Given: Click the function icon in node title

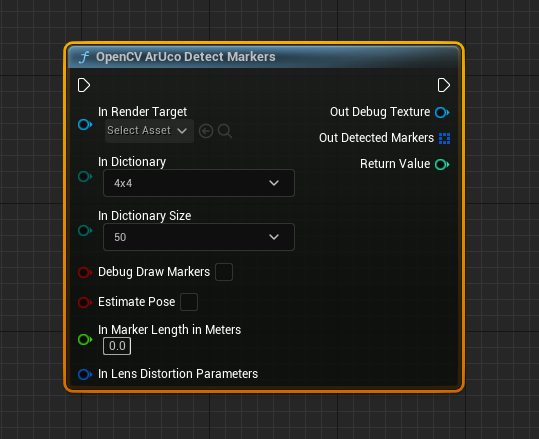Looking at the screenshot, I should pyautogui.click(x=84, y=57).
